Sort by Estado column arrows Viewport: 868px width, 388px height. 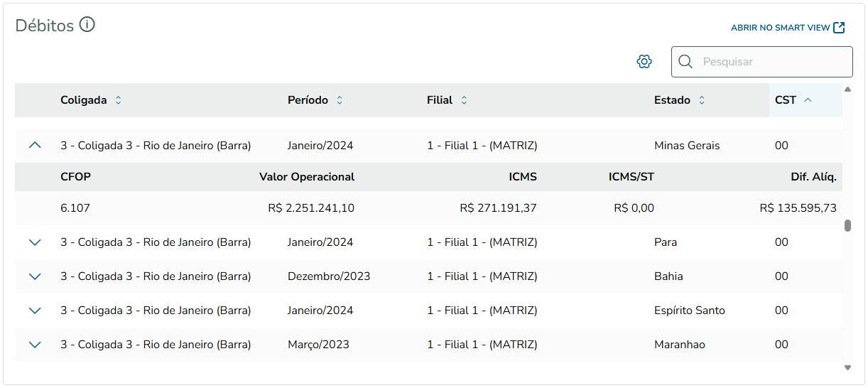702,100
